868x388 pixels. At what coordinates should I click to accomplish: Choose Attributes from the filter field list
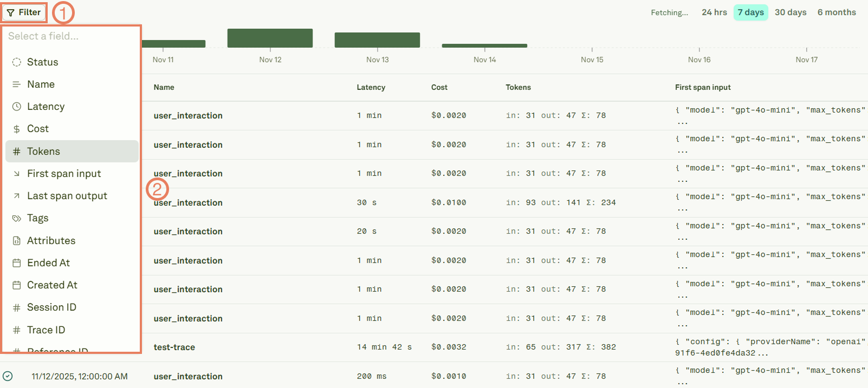point(72,241)
